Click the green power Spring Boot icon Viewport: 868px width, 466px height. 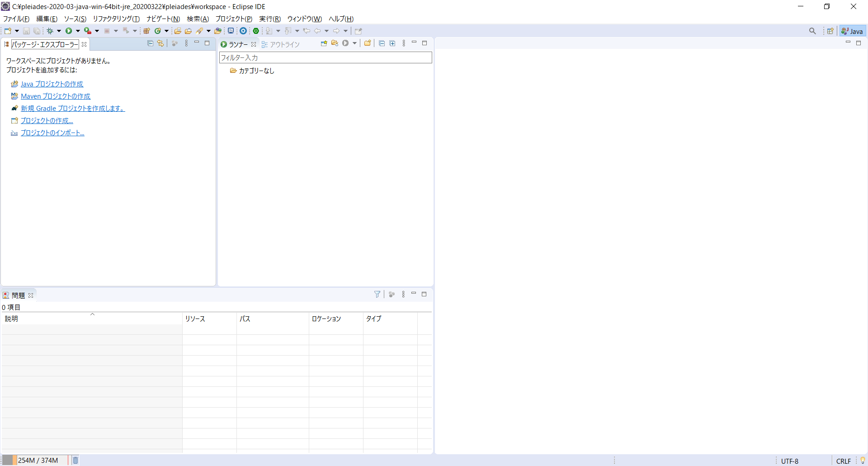256,31
